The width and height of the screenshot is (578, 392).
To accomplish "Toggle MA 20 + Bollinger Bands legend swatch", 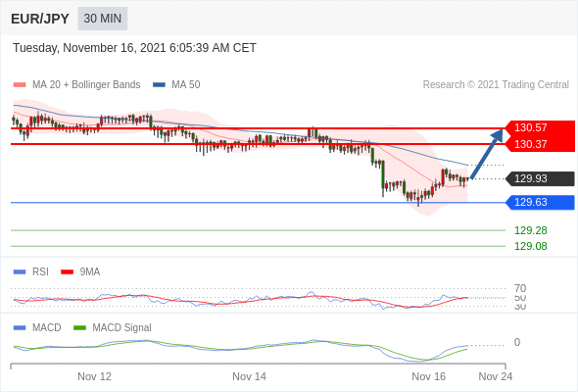I will coord(20,85).
